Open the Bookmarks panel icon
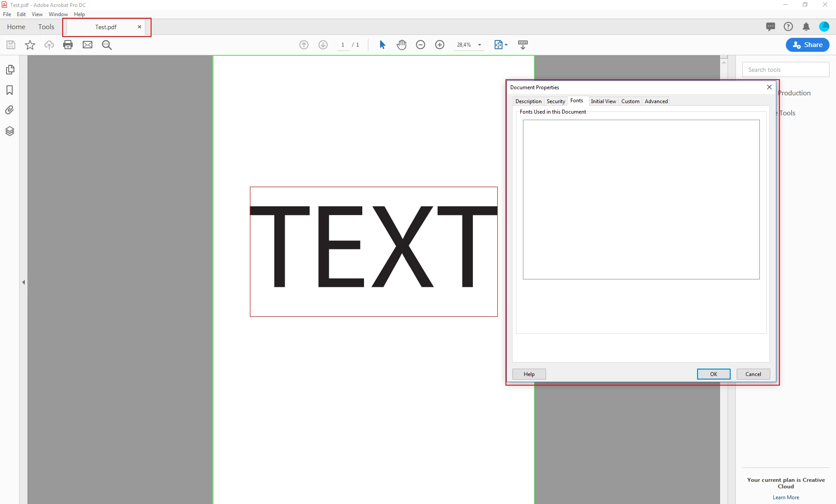 click(x=10, y=90)
